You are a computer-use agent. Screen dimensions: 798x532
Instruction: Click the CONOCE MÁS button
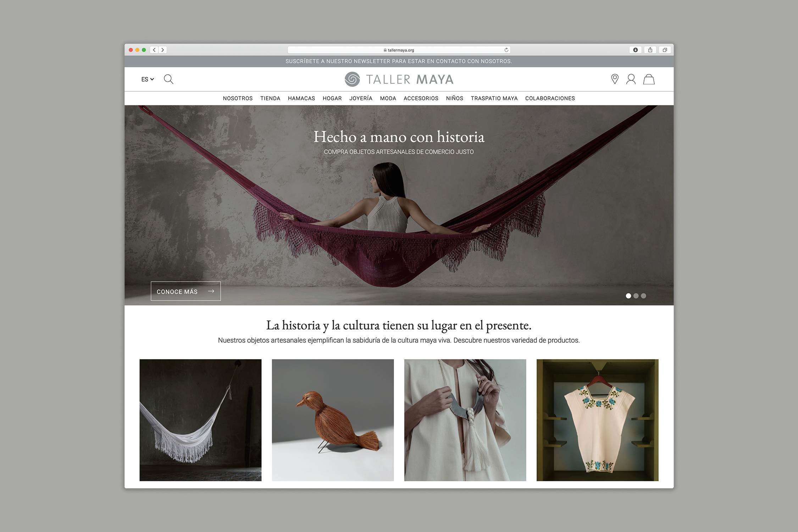click(186, 291)
